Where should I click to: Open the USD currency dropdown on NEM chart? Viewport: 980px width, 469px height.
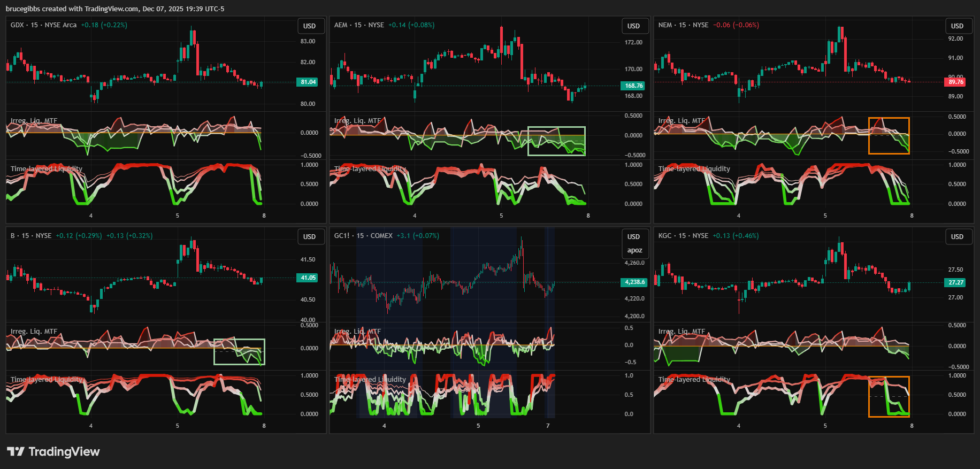(957, 26)
